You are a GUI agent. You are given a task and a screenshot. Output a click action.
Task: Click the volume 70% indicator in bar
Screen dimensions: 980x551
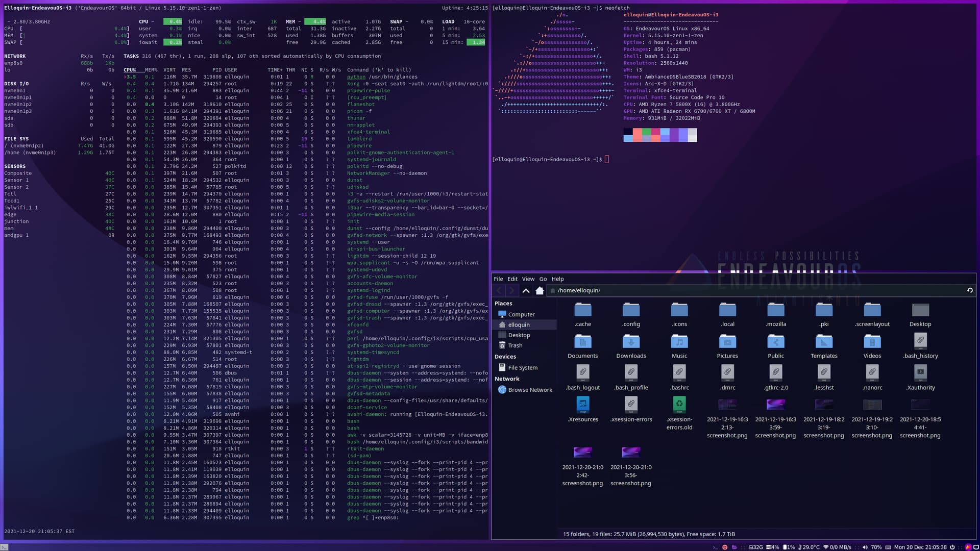(x=872, y=547)
